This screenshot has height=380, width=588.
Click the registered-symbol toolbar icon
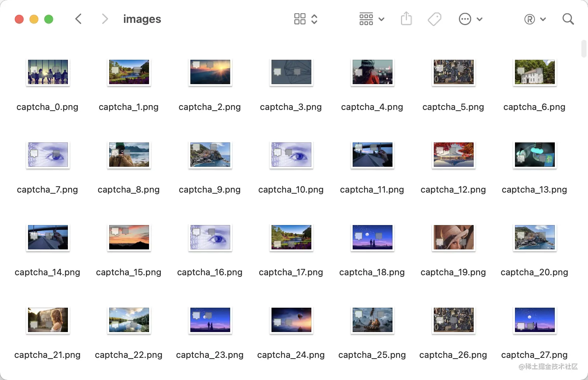[529, 19]
